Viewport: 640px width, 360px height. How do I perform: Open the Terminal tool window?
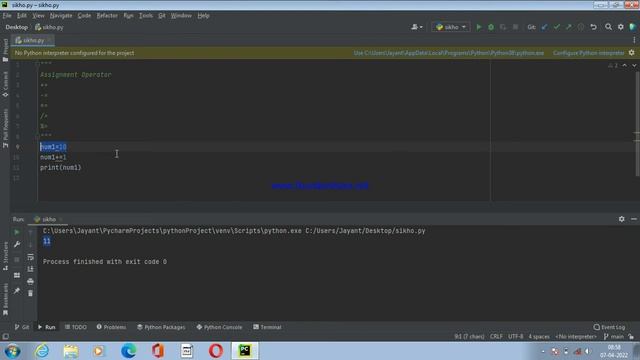pyautogui.click(x=267, y=327)
